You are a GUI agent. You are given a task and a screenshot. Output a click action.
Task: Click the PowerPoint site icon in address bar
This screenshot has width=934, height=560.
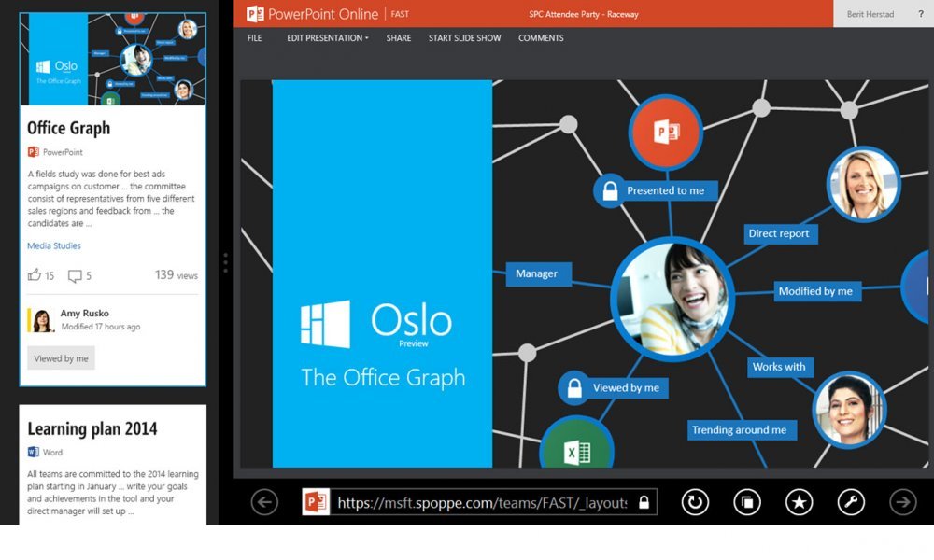317,502
